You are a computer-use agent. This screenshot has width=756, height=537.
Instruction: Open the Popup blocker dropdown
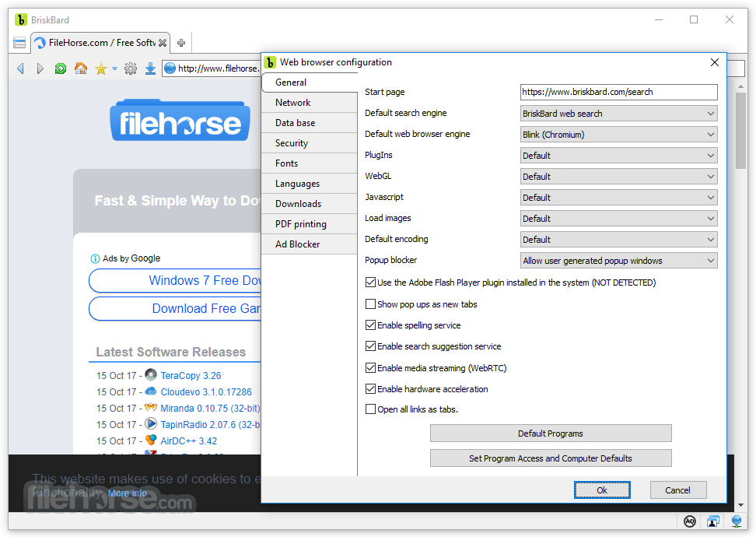618,261
